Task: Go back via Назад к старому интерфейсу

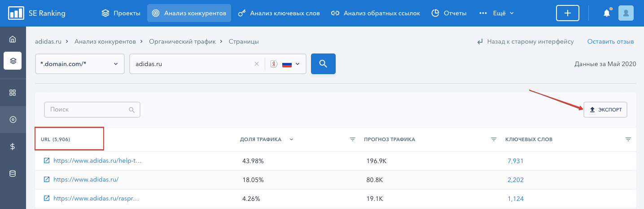Action: (x=525, y=41)
